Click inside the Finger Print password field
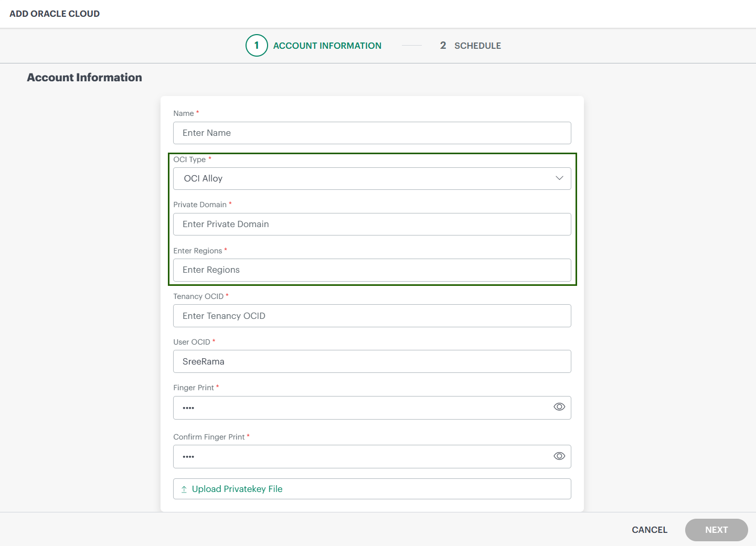756x546 pixels. click(x=362, y=408)
